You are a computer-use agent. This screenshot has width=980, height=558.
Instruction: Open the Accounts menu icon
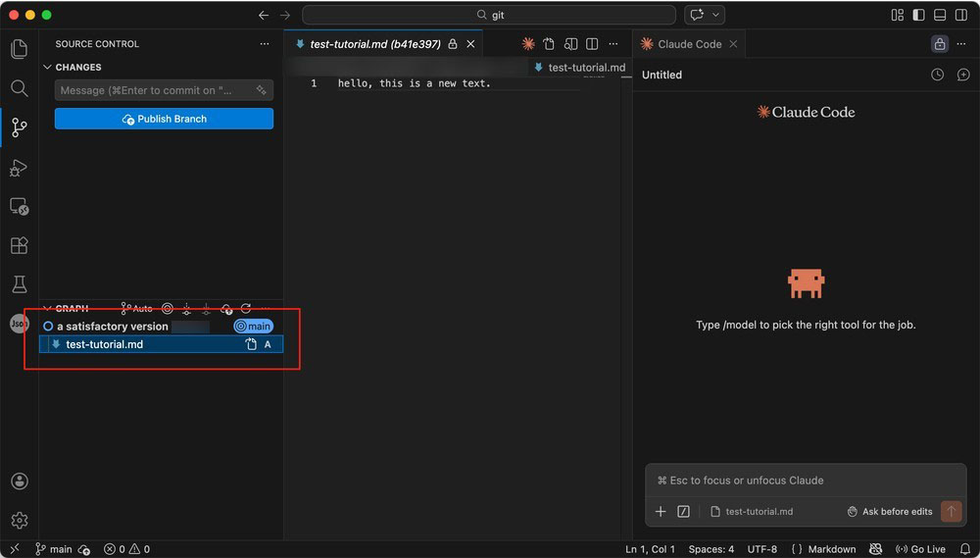pos(20,482)
